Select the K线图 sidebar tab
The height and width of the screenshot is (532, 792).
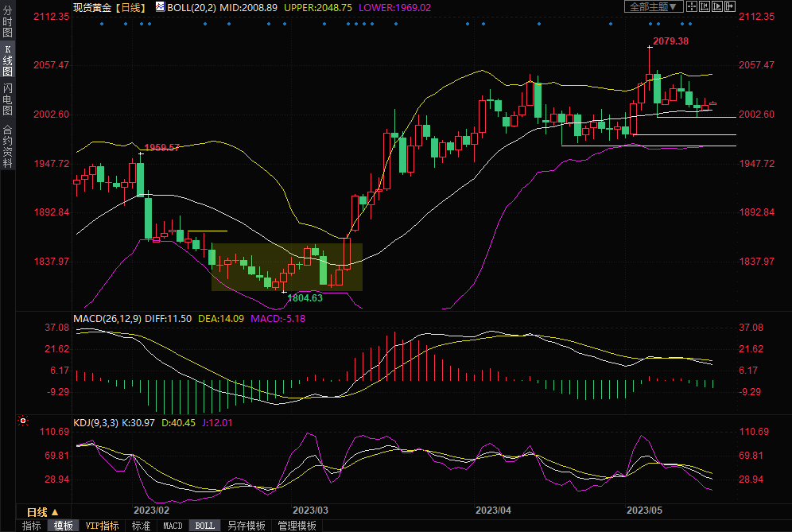tap(7, 60)
